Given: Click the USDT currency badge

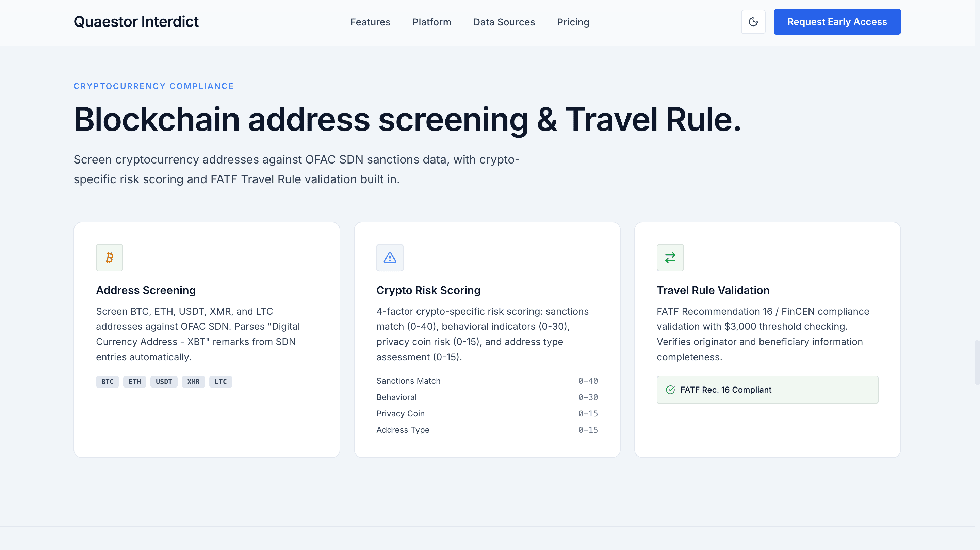Looking at the screenshot, I should 164,382.
